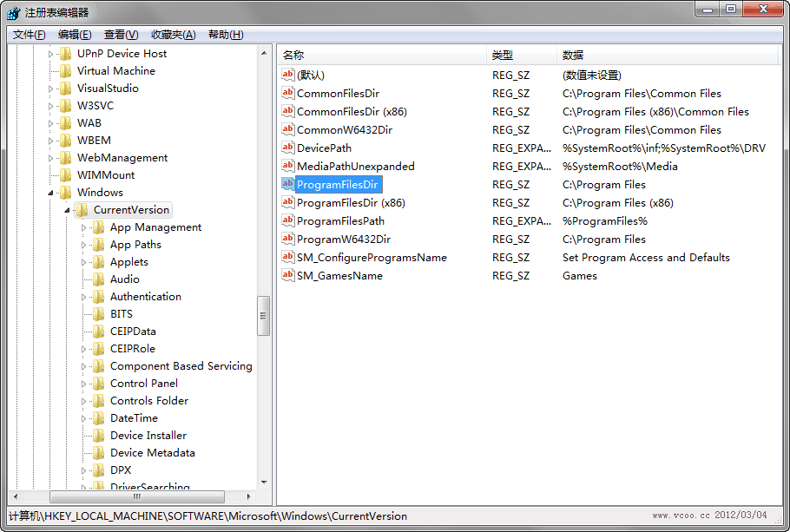
Task: Select the Device Installer key
Action: (148, 436)
